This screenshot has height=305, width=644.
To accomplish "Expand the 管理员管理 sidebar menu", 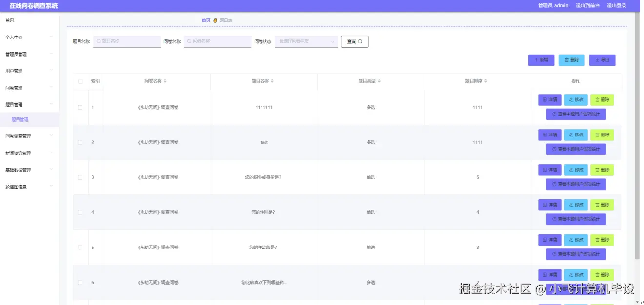I will [x=29, y=54].
